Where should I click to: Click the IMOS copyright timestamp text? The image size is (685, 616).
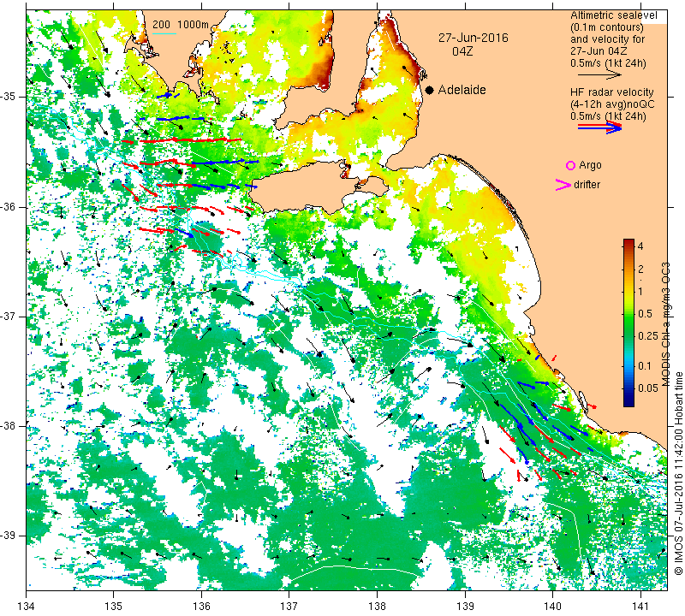point(678,473)
